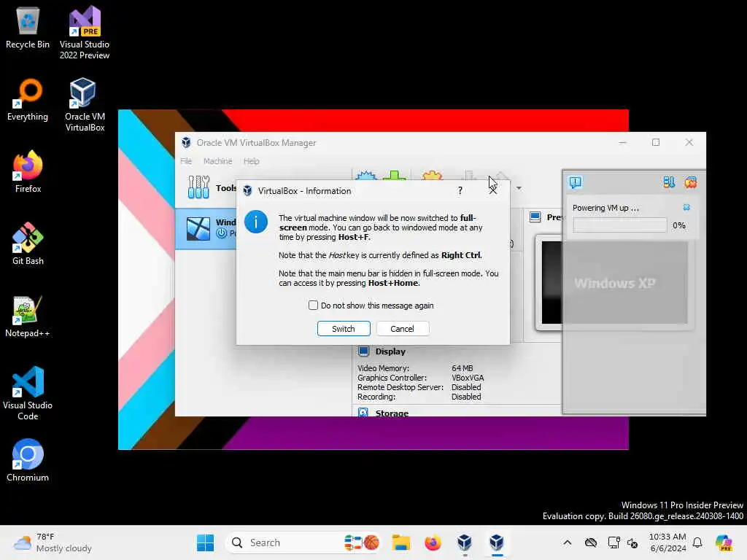Open the Help menu in VirtualBox Manager
The image size is (747, 560).
[251, 161]
